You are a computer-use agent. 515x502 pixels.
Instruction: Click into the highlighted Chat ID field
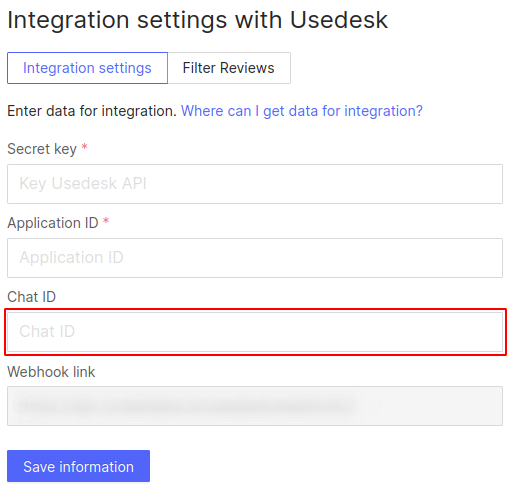255,332
